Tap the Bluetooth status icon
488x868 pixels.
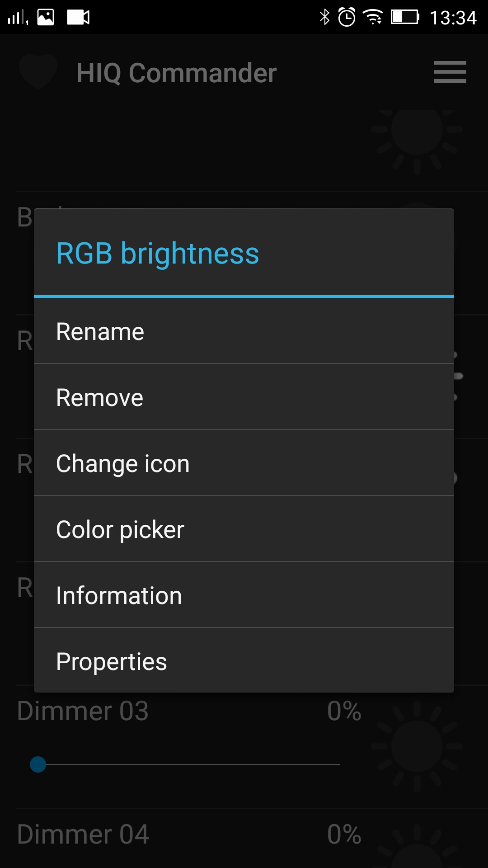[324, 17]
